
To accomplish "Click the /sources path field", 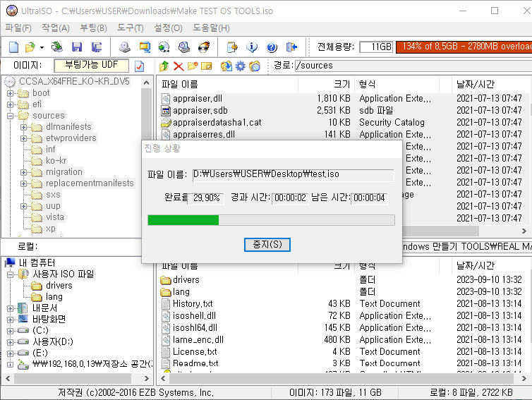I will click(413, 66).
